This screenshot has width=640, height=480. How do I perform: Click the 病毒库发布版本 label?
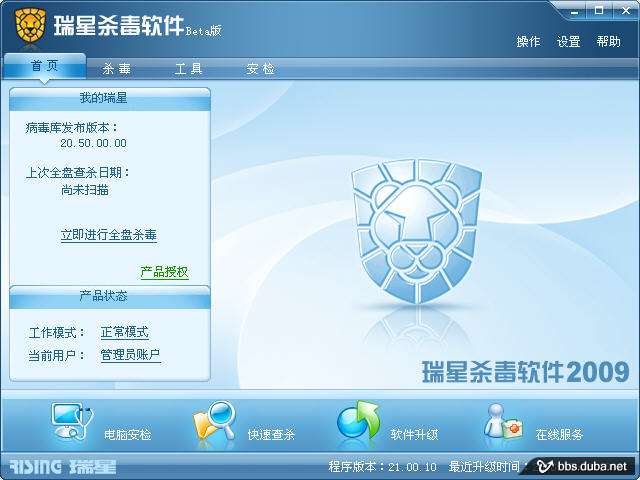click(71, 128)
